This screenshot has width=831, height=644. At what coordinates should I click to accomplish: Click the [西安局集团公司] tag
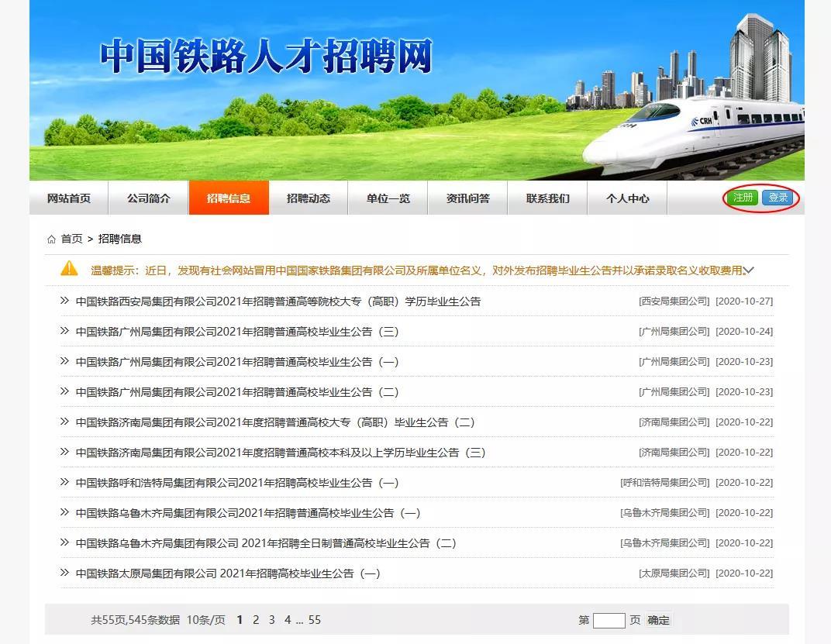coord(674,301)
